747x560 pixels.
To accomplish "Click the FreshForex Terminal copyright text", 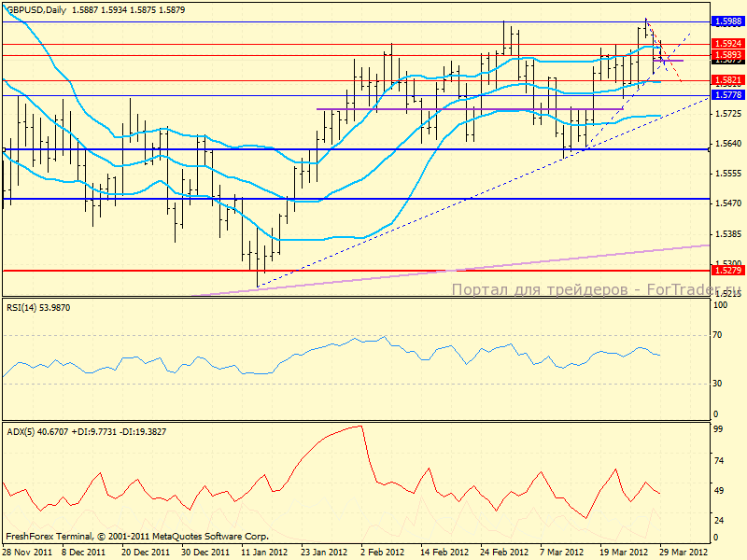I will click(x=136, y=537).
